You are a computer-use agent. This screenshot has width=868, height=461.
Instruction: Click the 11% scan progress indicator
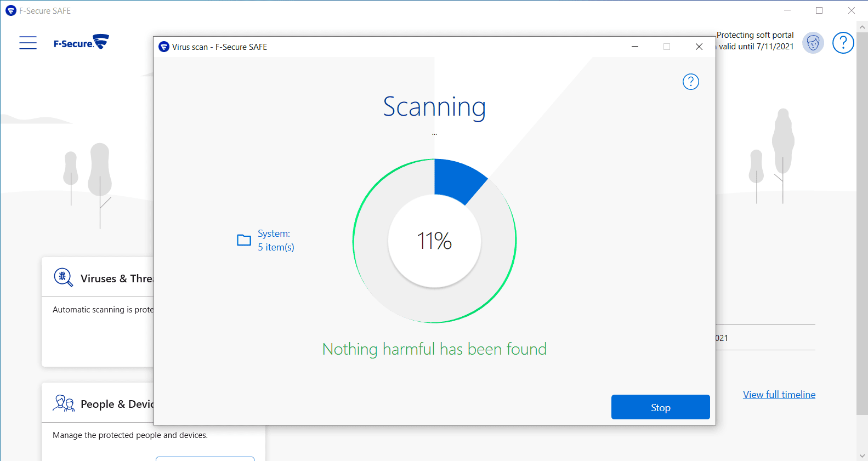(434, 241)
